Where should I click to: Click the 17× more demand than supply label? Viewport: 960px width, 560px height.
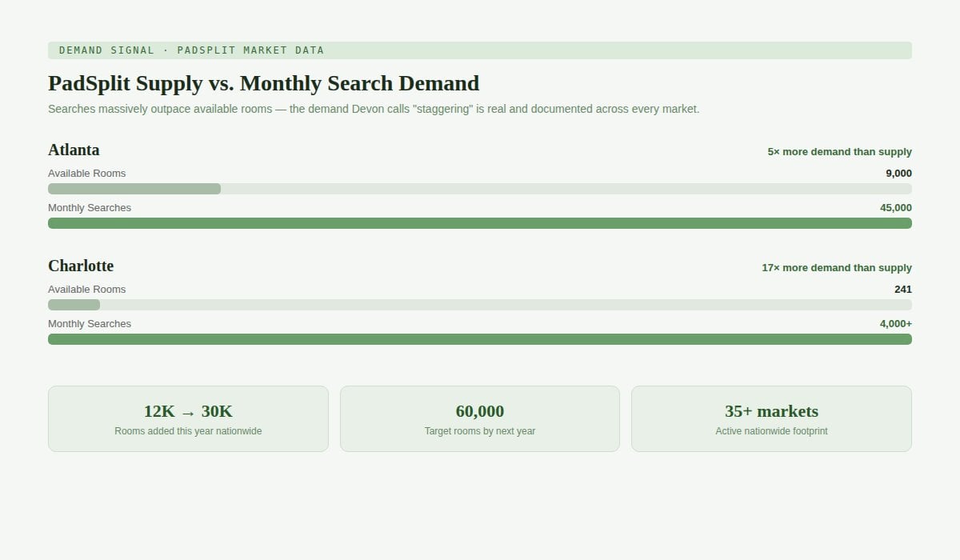(836, 268)
